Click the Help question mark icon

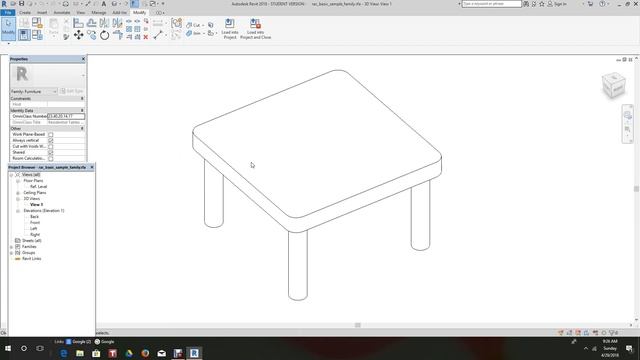tap(602, 4)
